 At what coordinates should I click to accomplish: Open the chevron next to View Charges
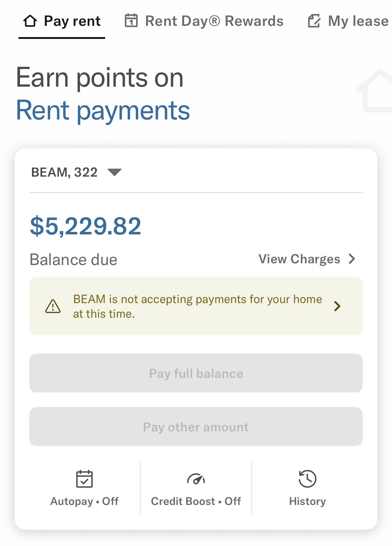tap(352, 259)
